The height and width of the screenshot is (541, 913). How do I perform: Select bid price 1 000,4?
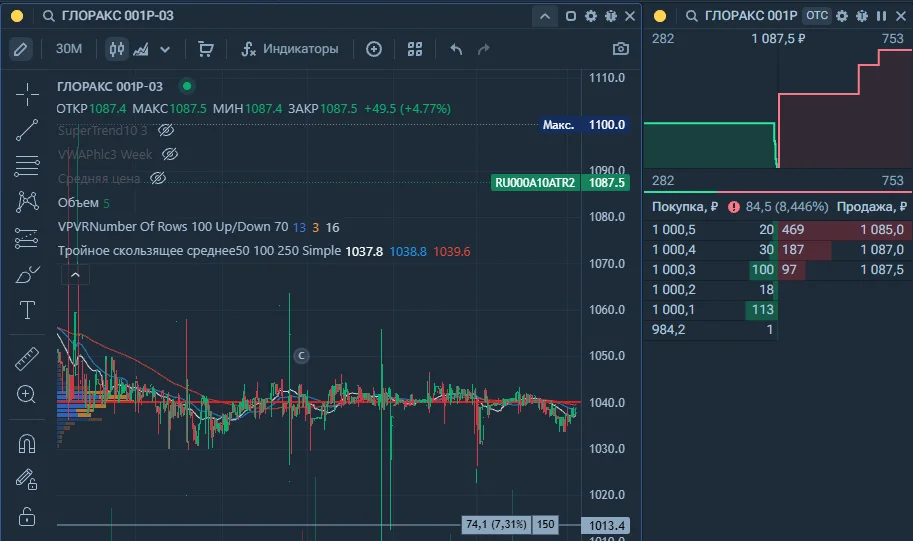coord(674,249)
